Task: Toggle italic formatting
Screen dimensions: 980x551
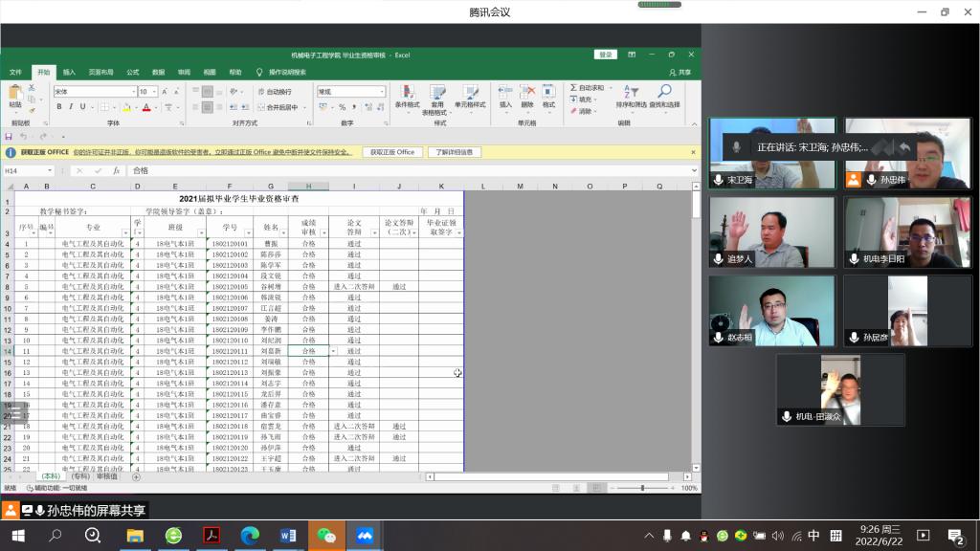Action: tap(72, 107)
